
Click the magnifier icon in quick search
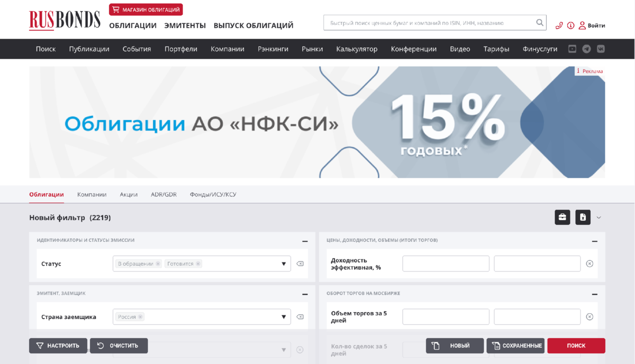click(540, 23)
